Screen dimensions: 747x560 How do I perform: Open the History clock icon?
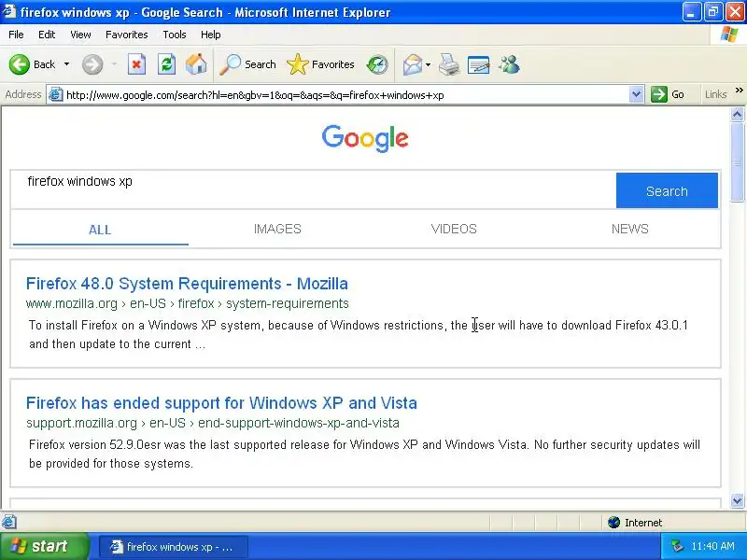click(x=377, y=64)
